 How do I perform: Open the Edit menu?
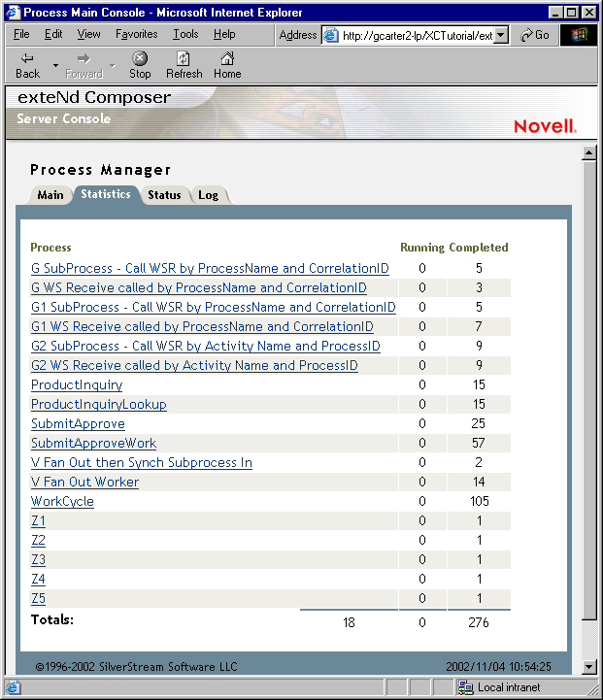[x=53, y=34]
